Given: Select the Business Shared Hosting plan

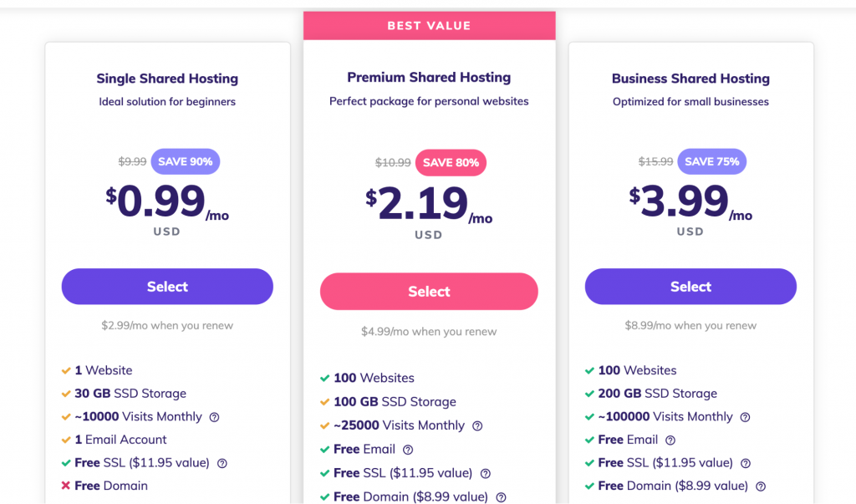Looking at the screenshot, I should 690,287.
